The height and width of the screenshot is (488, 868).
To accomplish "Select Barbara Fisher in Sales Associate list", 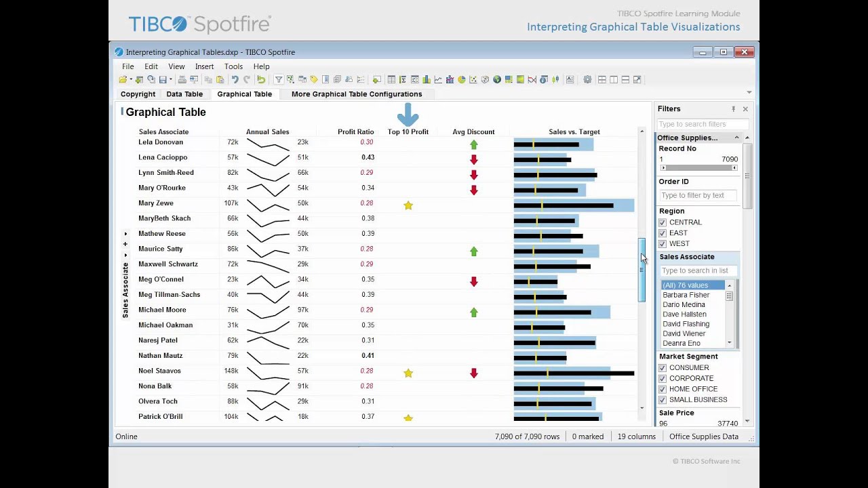I will [686, 295].
